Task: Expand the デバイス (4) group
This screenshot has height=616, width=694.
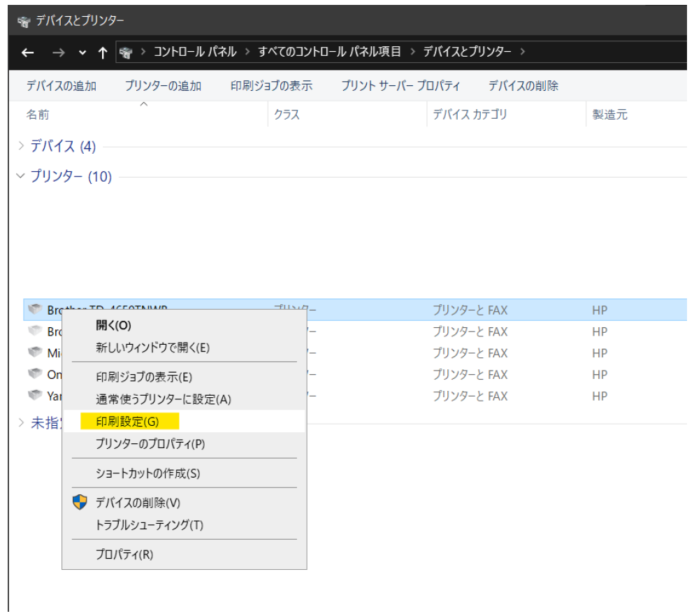Action: coord(21,146)
